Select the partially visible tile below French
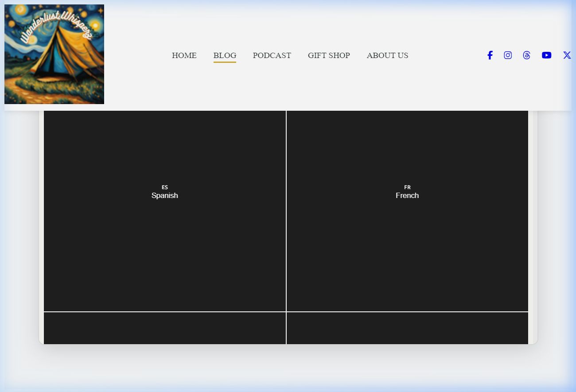Image resolution: width=576 pixels, height=392 pixels. tap(407, 328)
